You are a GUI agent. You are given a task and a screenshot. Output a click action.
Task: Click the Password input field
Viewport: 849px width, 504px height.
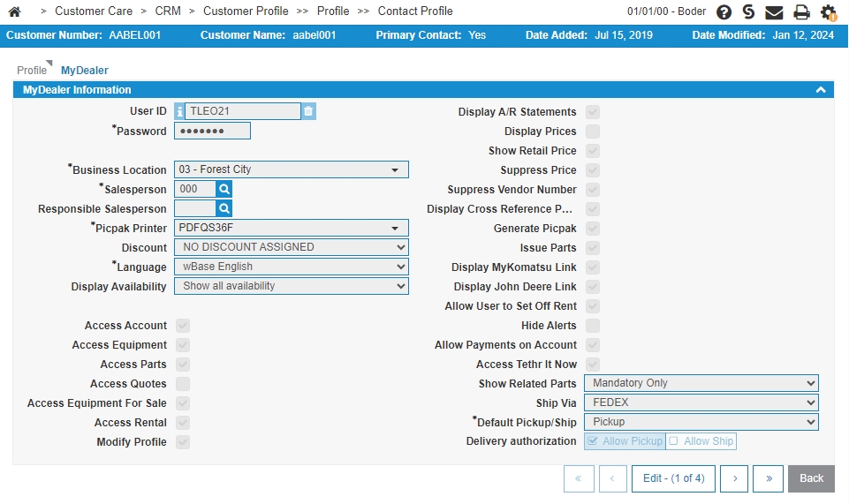pos(212,131)
